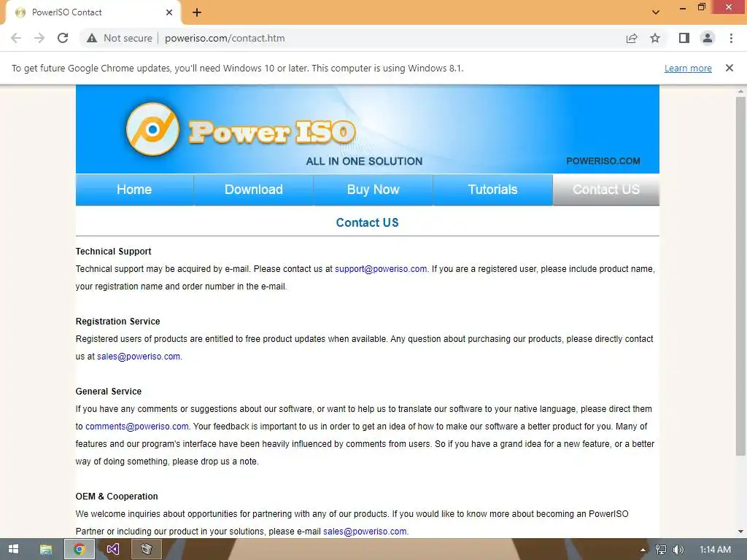Image resolution: width=747 pixels, height=560 pixels.
Task: Click the browser forward arrow
Action: point(39,38)
